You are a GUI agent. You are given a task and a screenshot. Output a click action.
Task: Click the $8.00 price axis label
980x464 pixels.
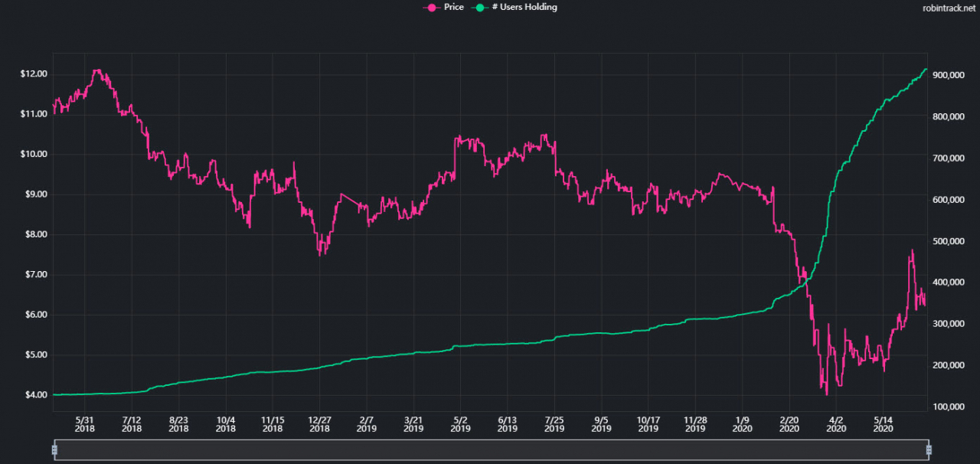tap(37, 235)
